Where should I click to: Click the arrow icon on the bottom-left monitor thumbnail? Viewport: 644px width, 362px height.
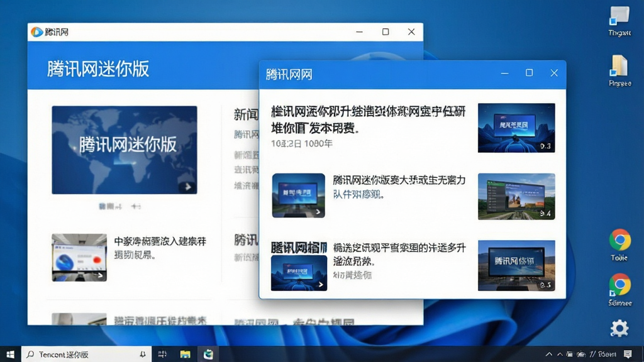[x=320, y=285]
